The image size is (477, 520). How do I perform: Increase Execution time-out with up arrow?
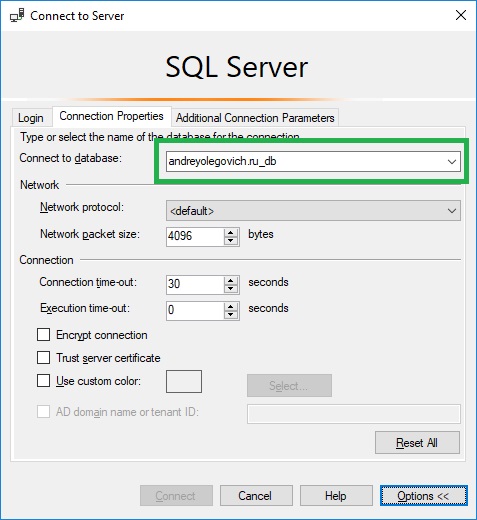point(231,306)
